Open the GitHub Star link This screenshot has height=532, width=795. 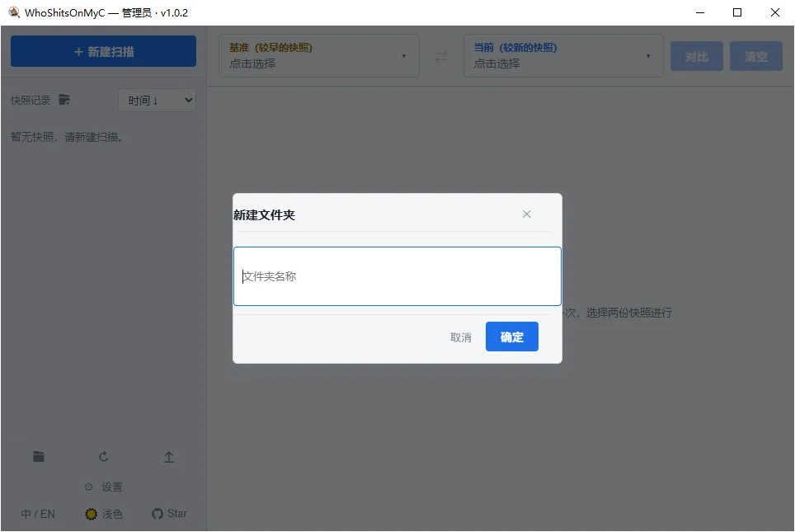point(169,513)
